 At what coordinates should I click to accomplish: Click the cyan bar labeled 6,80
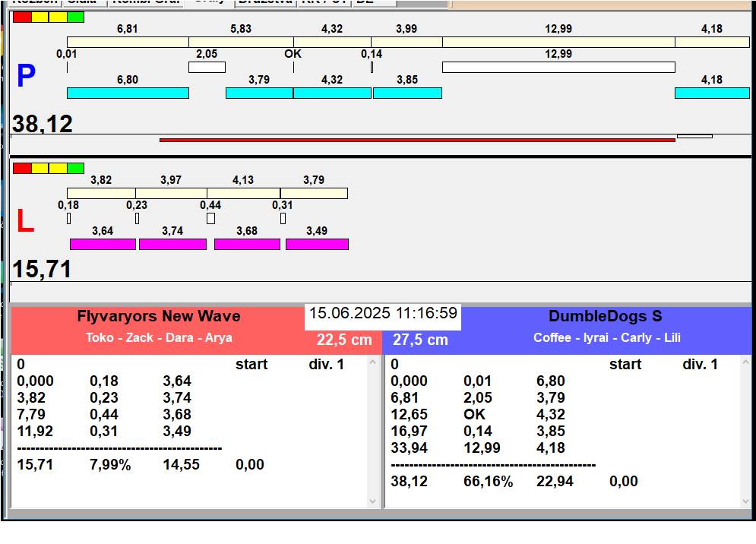128,93
